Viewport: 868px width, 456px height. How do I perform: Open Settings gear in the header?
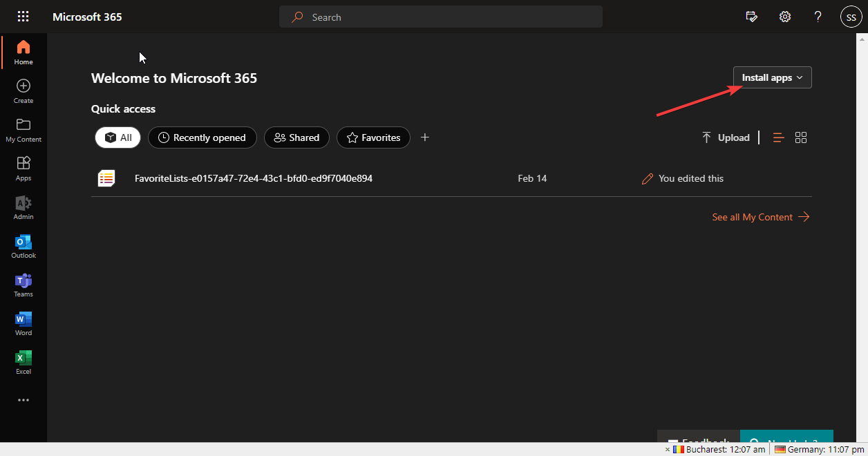point(785,17)
